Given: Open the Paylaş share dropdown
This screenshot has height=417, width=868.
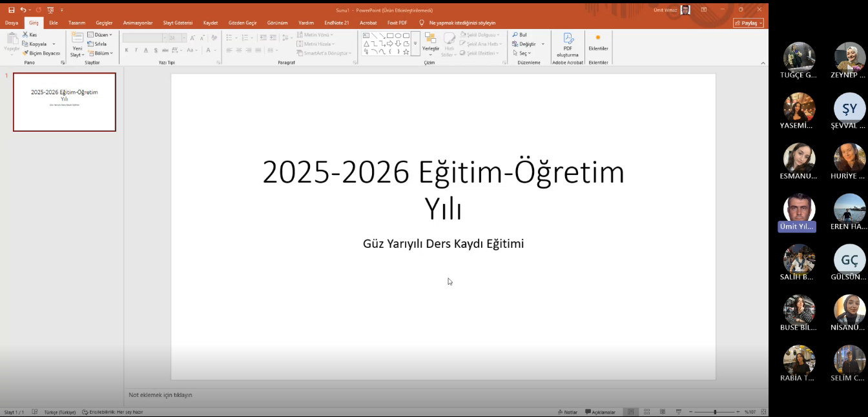Looking at the screenshot, I should pyautogui.click(x=749, y=23).
